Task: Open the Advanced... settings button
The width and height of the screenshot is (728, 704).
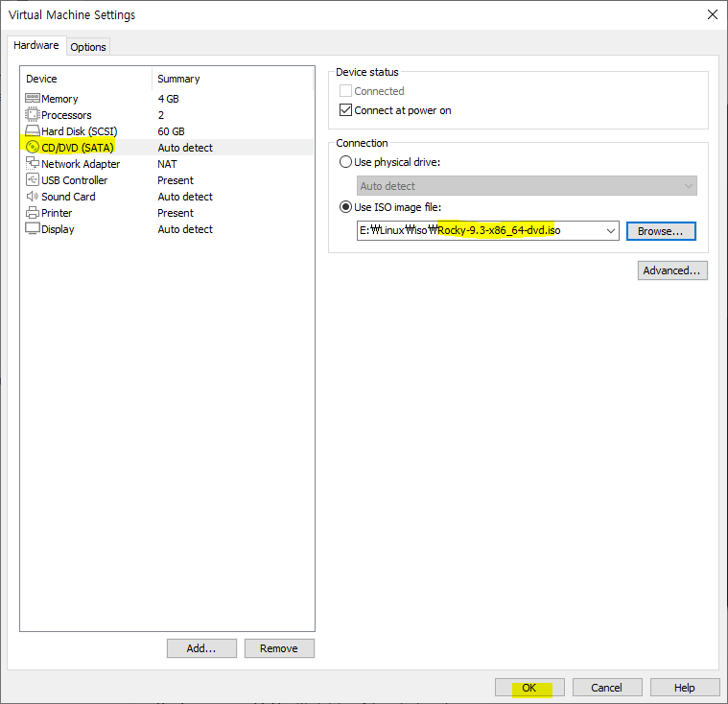Action: coord(672,270)
